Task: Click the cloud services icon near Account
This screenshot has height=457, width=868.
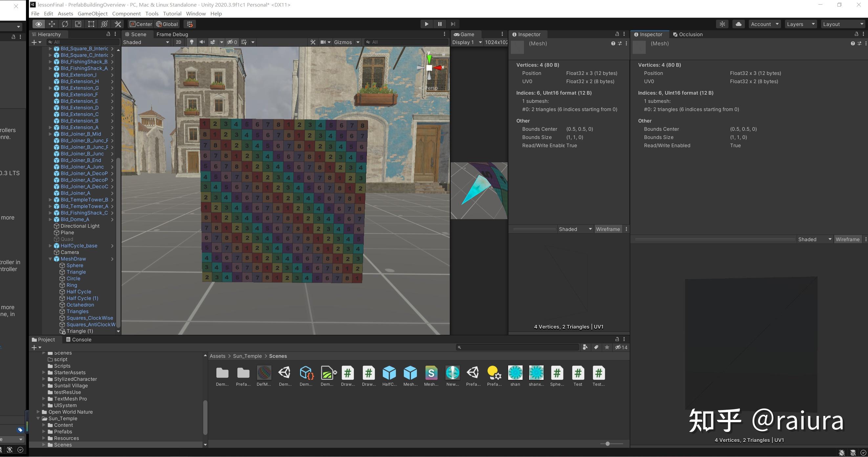Action: click(738, 24)
